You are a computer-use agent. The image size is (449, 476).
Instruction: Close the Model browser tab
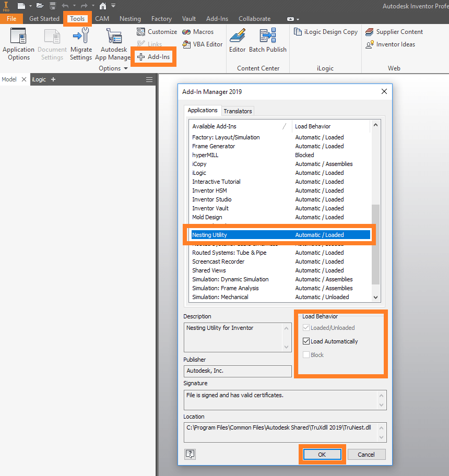[24, 79]
